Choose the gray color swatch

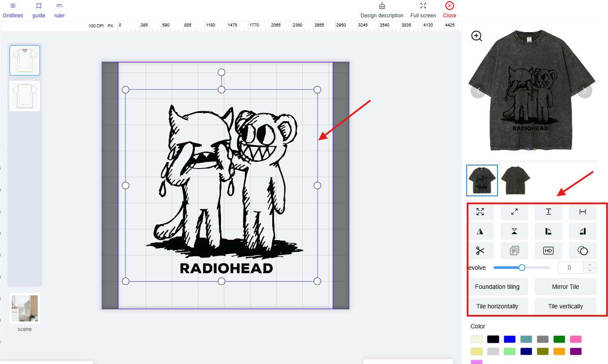click(x=543, y=339)
